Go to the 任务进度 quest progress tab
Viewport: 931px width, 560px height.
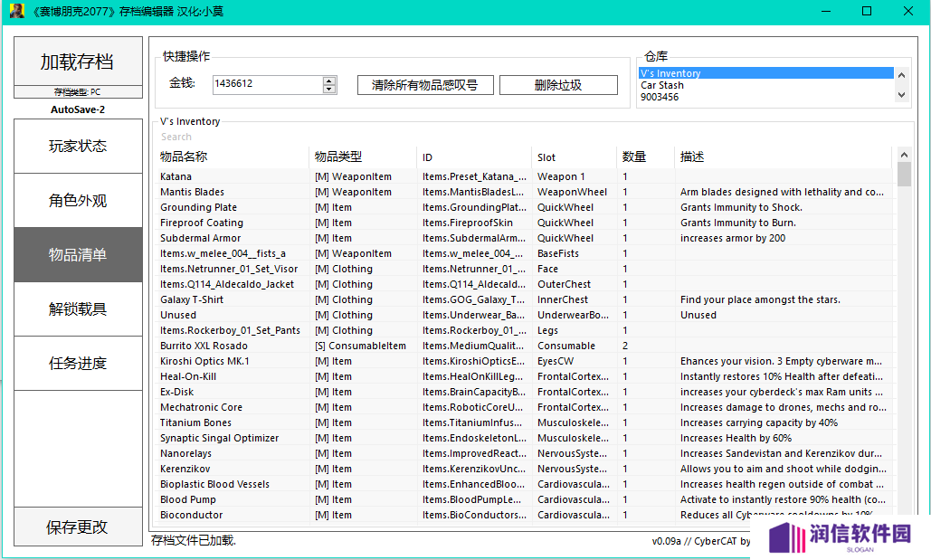[x=78, y=363]
